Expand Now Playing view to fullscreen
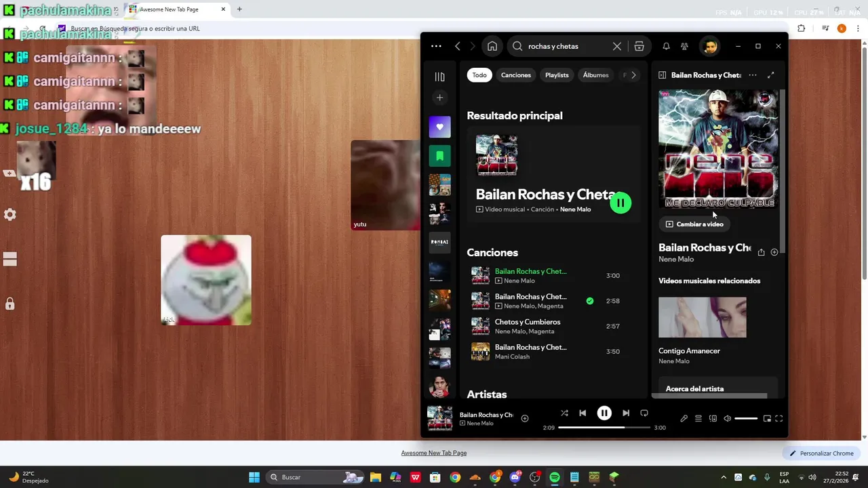This screenshot has height=488, width=868. click(771, 75)
